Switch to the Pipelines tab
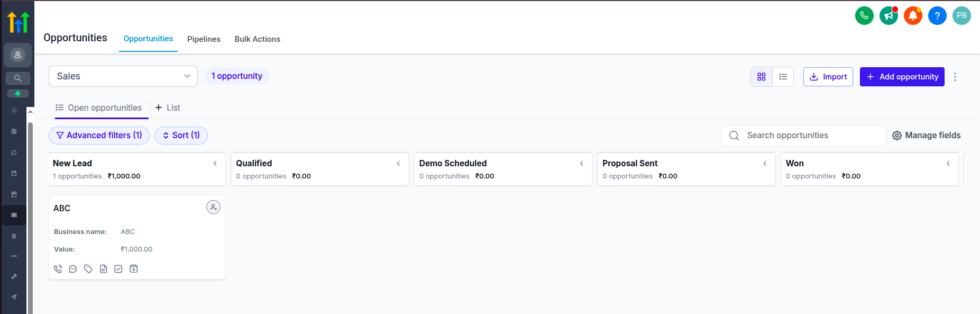The image size is (980, 314). (x=204, y=39)
